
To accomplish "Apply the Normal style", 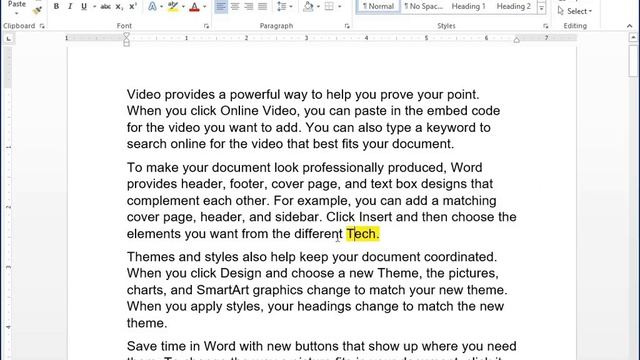I will pos(378,7).
